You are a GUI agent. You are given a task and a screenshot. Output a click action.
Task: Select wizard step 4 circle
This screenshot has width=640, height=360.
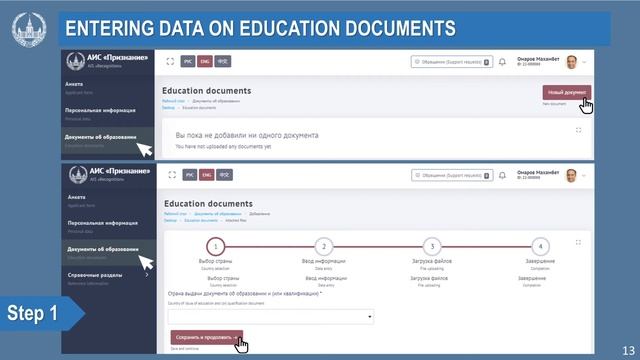(x=540, y=246)
